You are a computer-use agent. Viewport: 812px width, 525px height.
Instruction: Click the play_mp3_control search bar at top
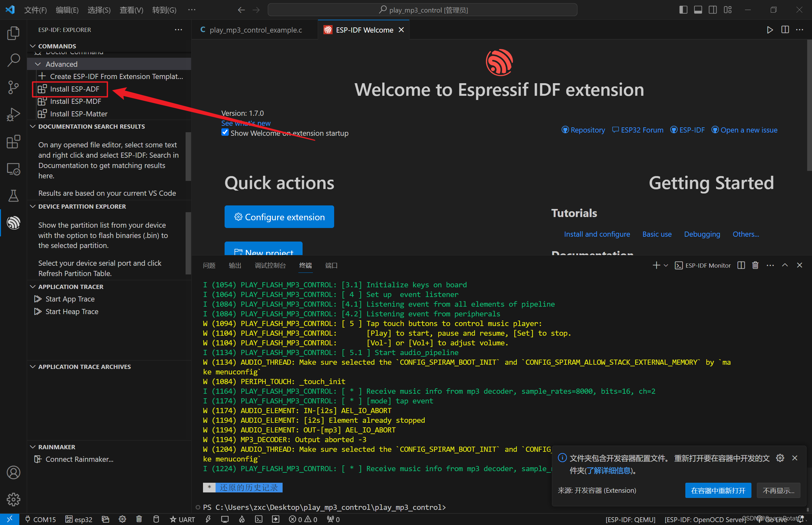(x=422, y=10)
